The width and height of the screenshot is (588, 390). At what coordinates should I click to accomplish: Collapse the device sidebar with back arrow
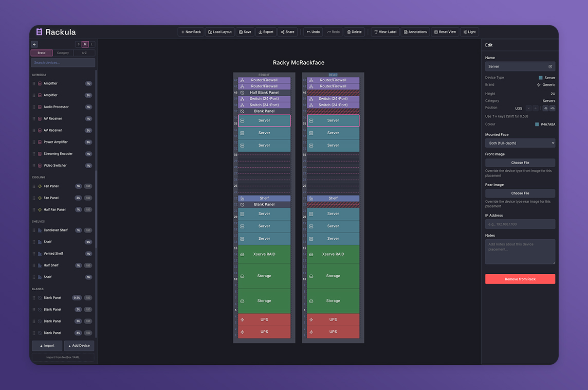coord(34,44)
